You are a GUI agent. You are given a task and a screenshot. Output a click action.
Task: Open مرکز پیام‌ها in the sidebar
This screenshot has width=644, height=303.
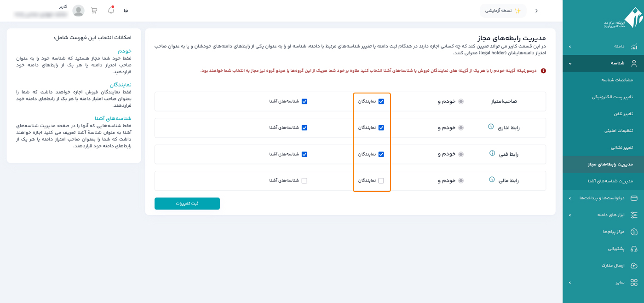click(614, 232)
